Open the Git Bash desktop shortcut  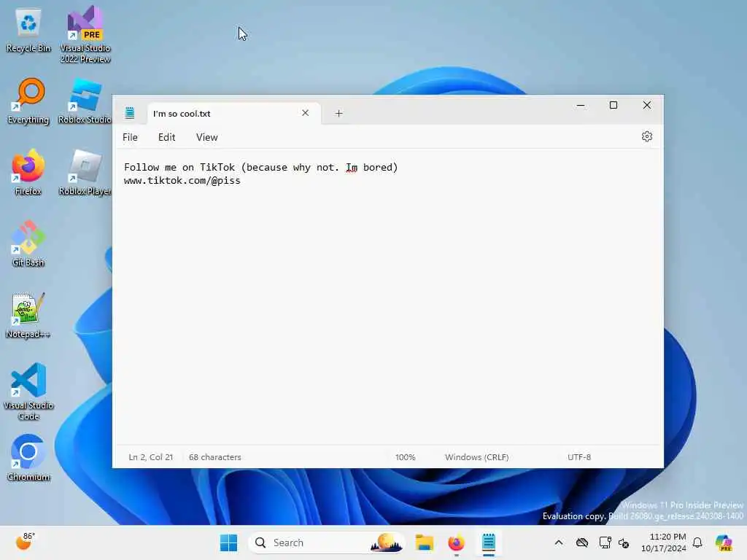tap(28, 244)
